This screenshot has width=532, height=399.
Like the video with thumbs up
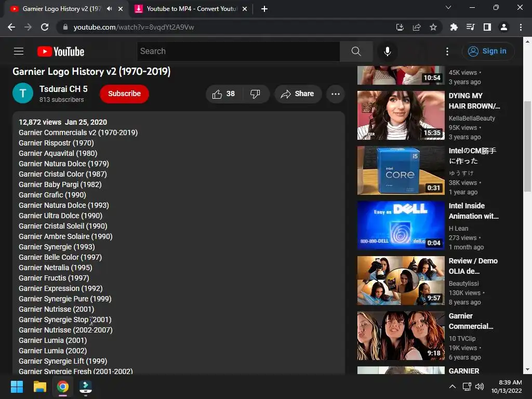tap(223, 94)
